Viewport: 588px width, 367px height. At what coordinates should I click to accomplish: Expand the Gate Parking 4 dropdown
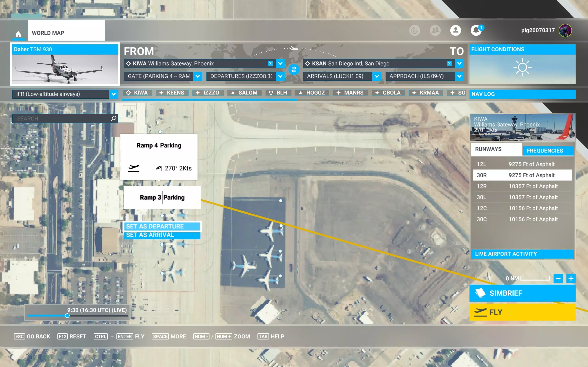click(x=198, y=76)
